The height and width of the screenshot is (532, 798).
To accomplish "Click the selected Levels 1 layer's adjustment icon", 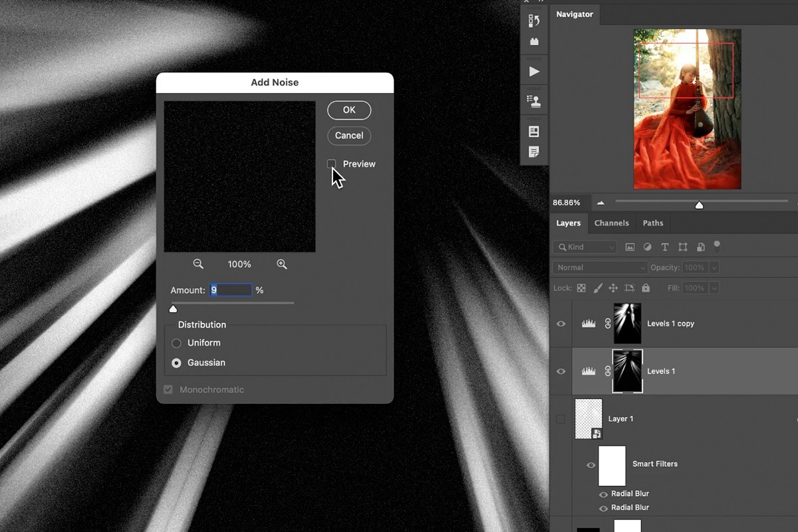I will [589, 371].
